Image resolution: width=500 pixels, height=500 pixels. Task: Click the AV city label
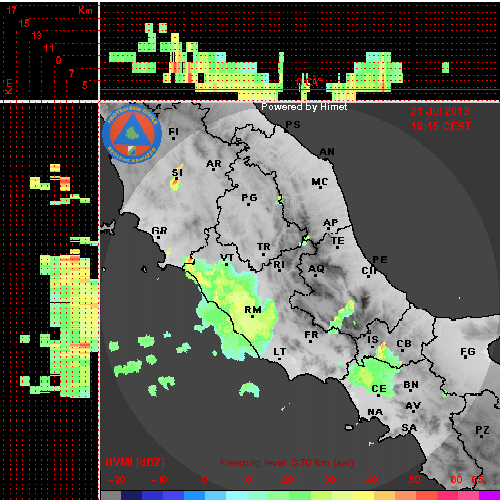tap(413, 406)
